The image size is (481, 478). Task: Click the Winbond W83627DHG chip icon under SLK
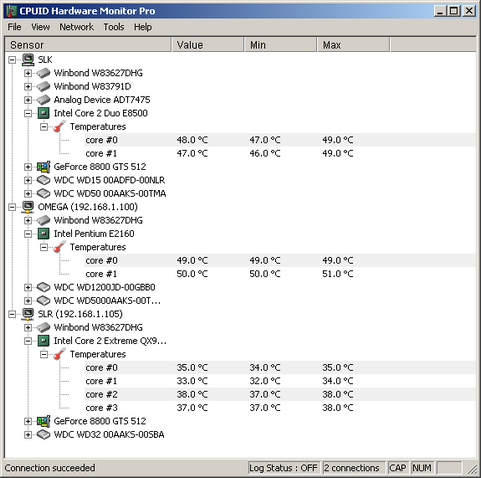pos(43,73)
